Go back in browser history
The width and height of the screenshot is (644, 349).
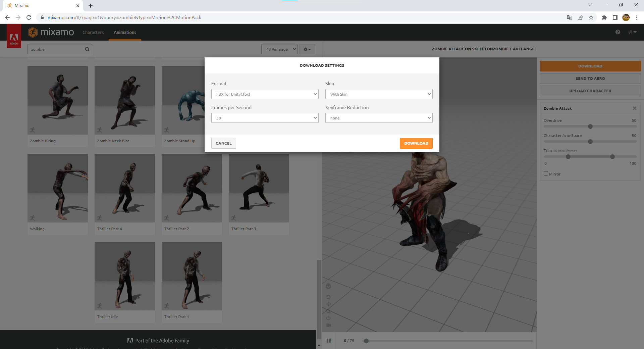(7, 17)
